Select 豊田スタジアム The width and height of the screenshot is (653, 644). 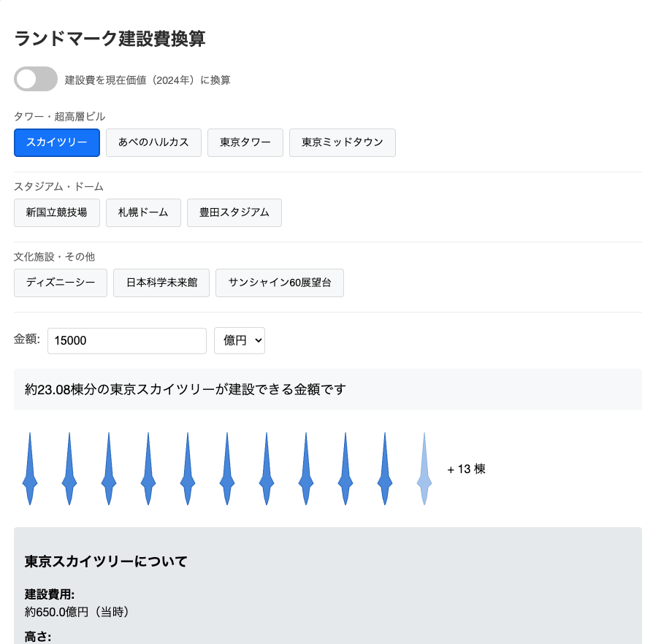(234, 212)
